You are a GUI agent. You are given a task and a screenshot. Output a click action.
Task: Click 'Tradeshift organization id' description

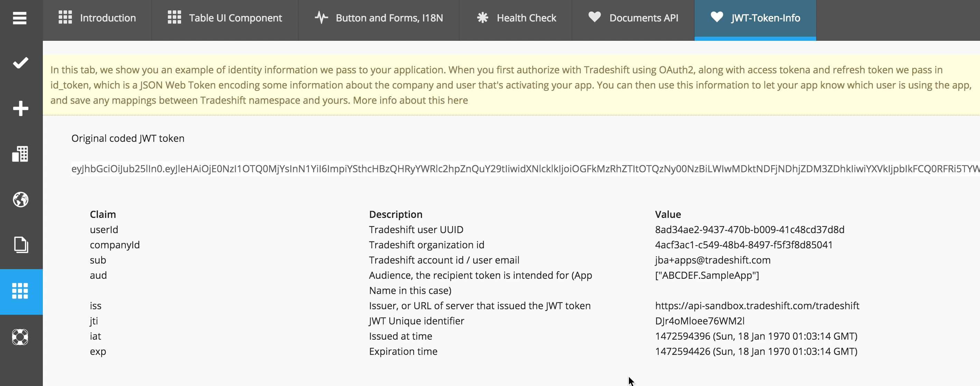(x=426, y=245)
